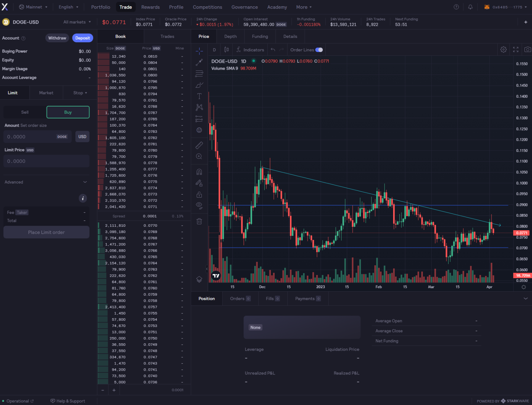The width and height of the screenshot is (532, 405).
Task: Open chart settings gear icon
Action: click(504, 50)
